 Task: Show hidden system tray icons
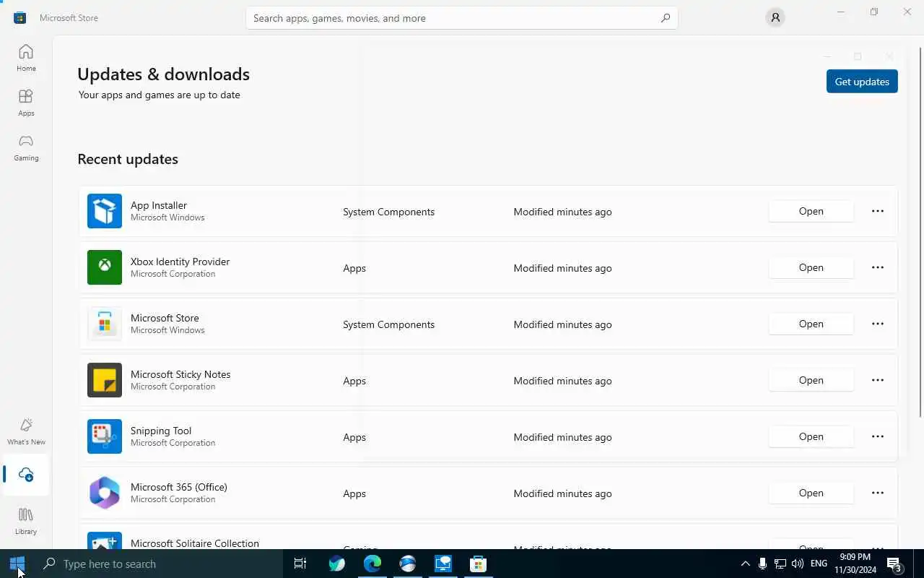746,564
